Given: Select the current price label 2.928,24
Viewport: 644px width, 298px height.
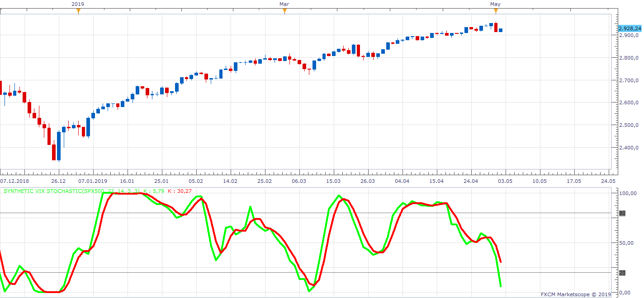Looking at the screenshot, I should tap(629, 28).
